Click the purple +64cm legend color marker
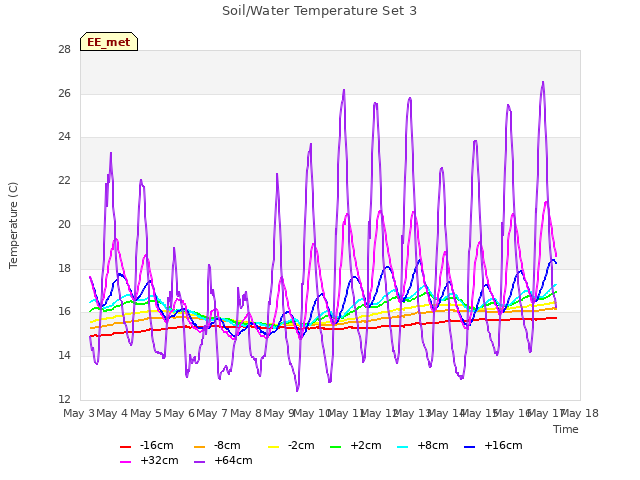This screenshot has width=640, height=480. coord(199,462)
